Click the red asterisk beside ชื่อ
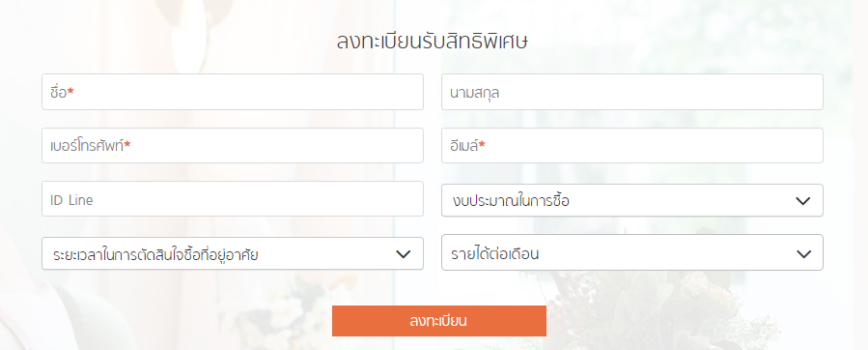 point(70,92)
